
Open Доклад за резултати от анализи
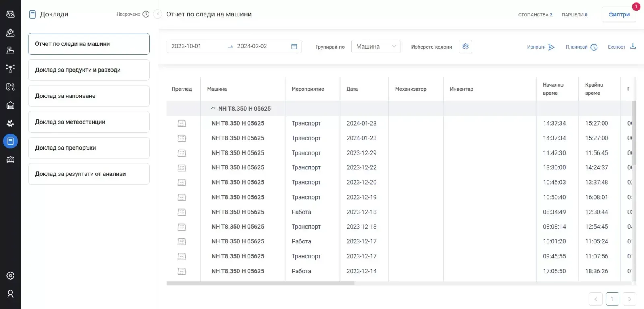(89, 174)
